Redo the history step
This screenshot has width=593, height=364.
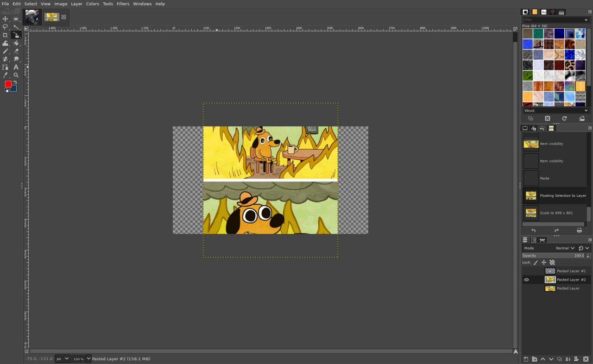tap(556, 230)
